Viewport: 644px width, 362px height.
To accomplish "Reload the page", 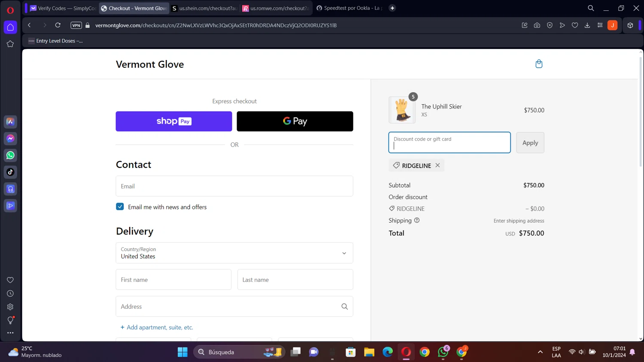I will 58,25.
